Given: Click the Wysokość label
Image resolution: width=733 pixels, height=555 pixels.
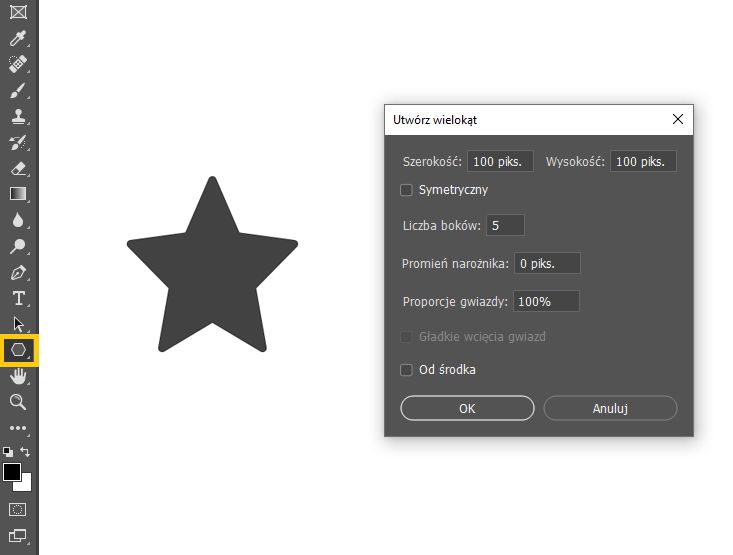Looking at the screenshot, I should tap(575, 162).
